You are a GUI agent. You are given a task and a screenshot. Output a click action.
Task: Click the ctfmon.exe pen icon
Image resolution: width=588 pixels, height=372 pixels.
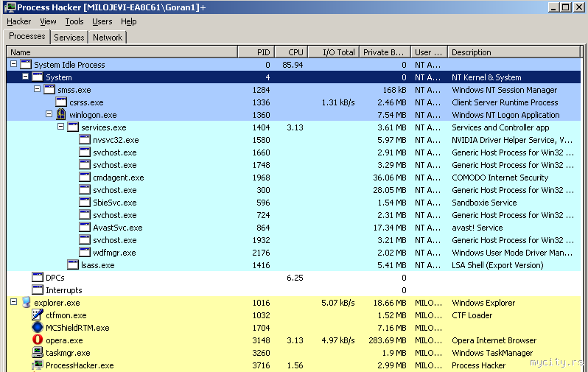point(38,315)
